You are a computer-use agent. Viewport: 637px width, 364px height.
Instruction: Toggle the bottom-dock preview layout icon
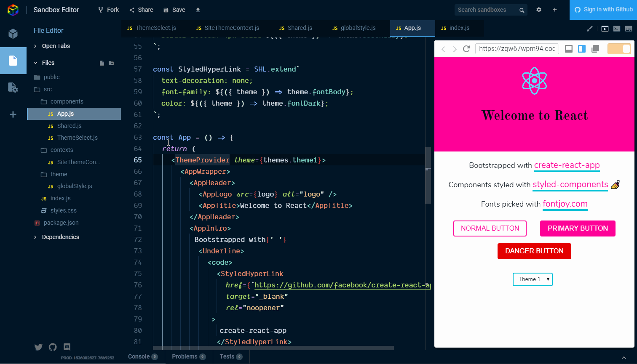point(568,49)
